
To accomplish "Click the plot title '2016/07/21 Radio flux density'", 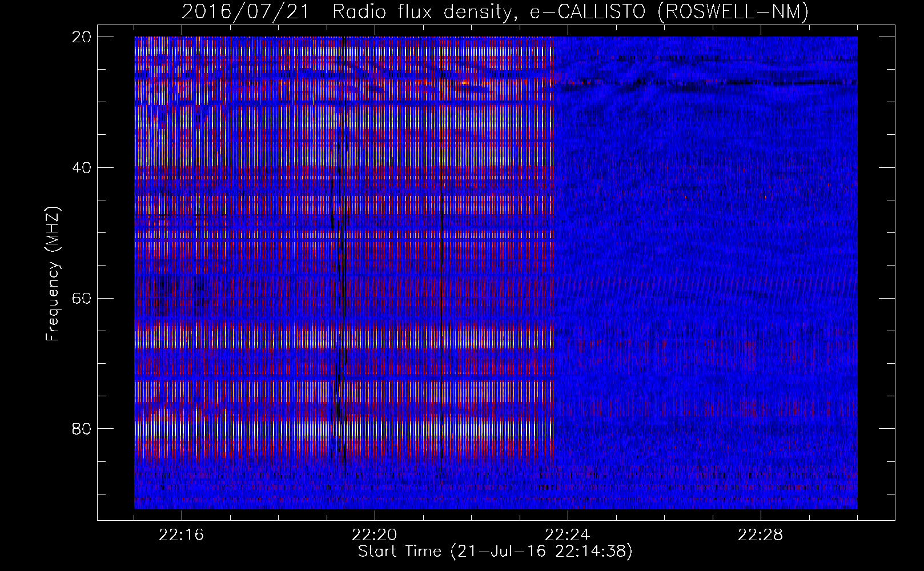I will (x=495, y=11).
